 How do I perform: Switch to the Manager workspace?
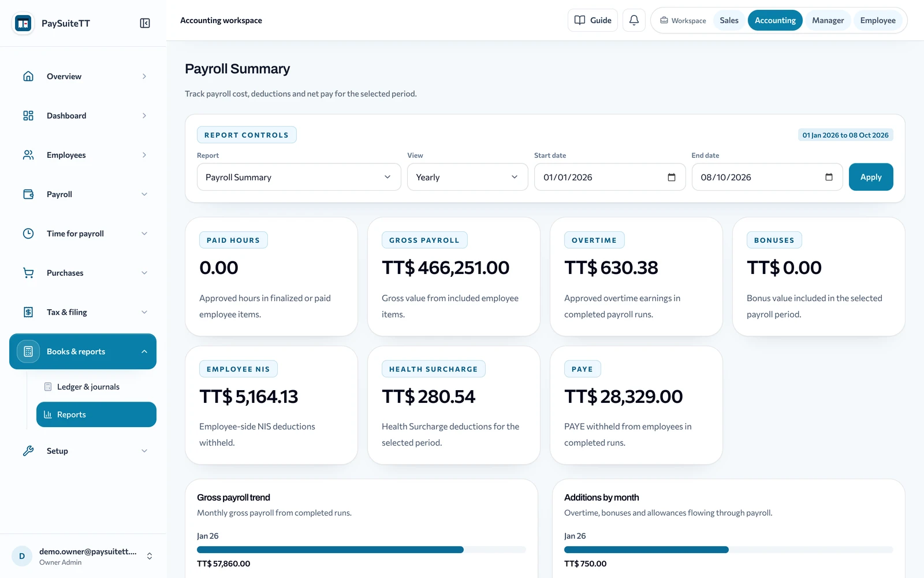(x=828, y=20)
